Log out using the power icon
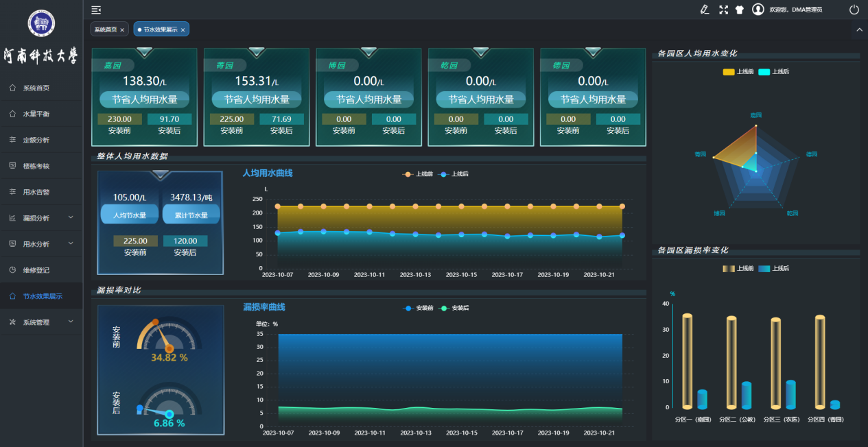The image size is (868, 447). coord(854,10)
